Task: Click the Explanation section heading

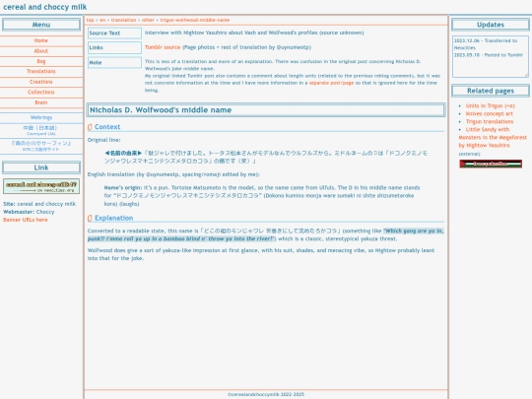Action: (x=113, y=218)
